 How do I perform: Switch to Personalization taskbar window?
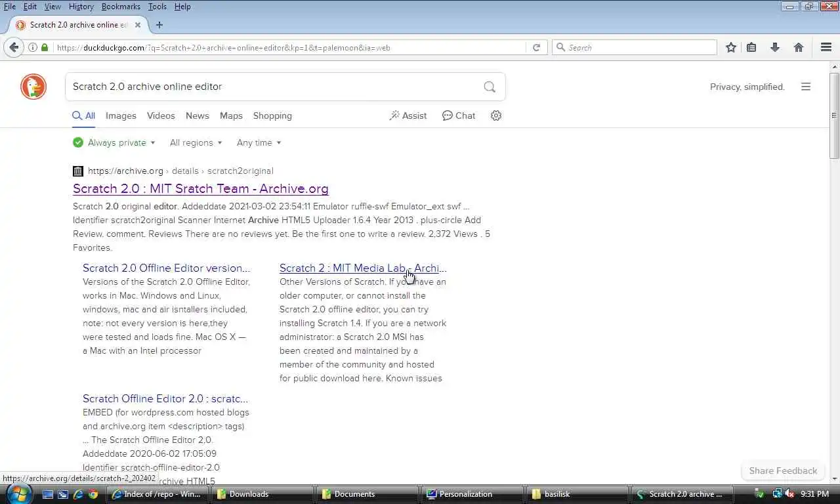click(x=472, y=493)
